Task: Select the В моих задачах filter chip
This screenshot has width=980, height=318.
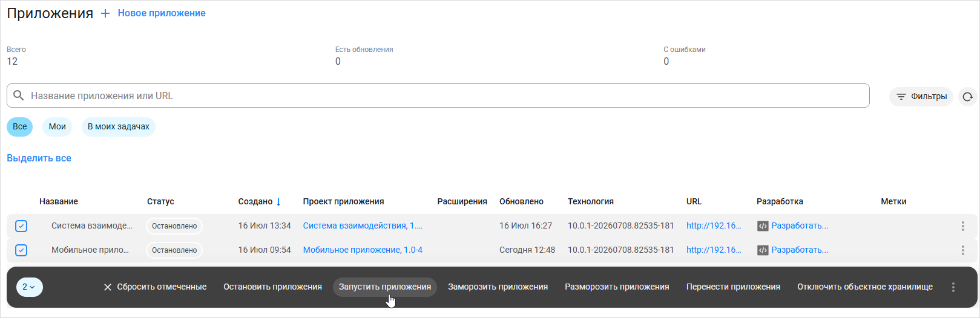Action: tap(119, 126)
